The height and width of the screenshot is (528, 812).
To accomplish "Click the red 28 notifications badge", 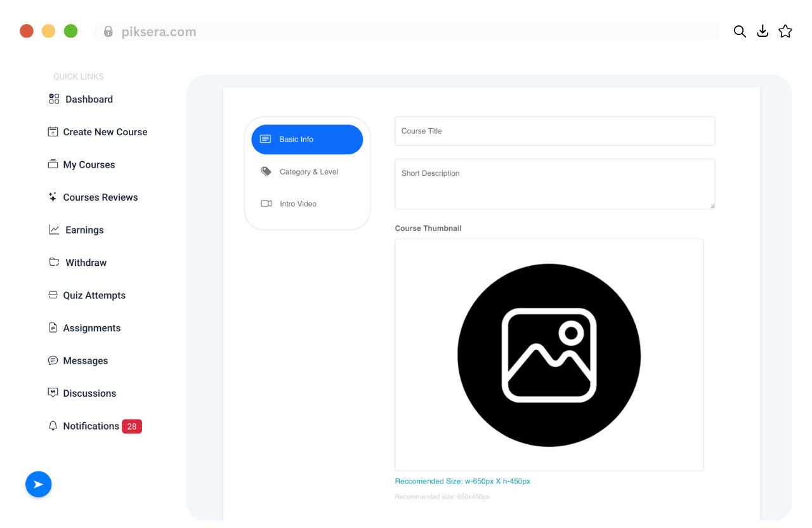I will tap(132, 426).
